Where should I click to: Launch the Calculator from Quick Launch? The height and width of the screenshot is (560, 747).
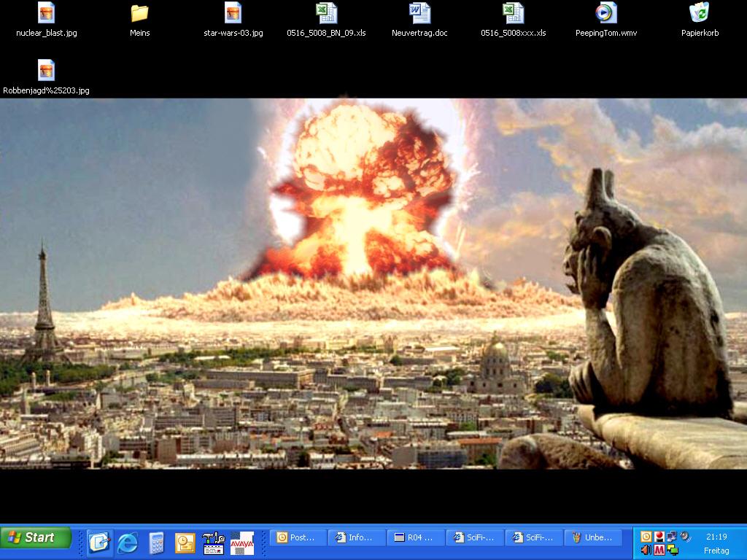[x=156, y=542]
